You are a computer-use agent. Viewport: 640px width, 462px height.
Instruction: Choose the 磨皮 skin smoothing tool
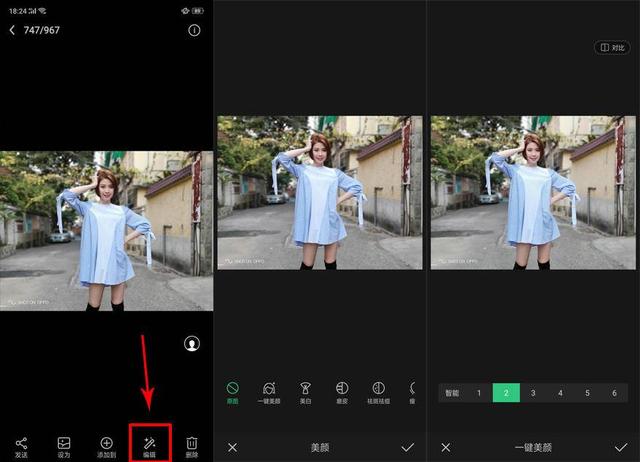pos(341,391)
